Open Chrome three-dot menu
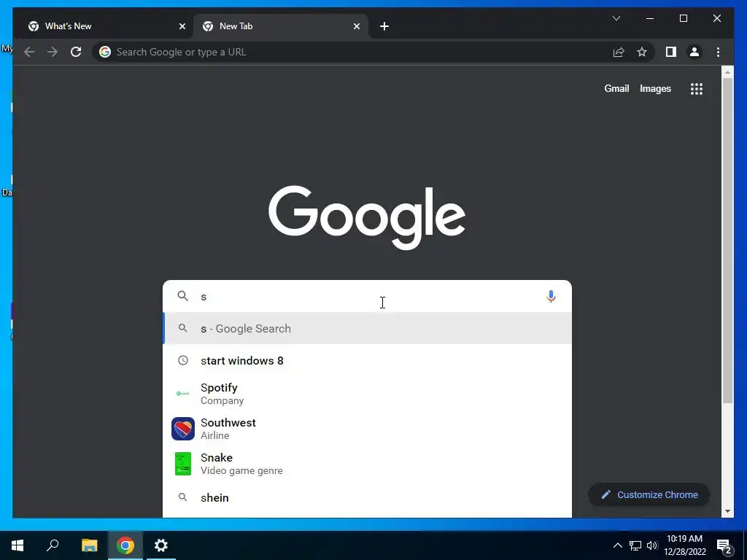This screenshot has width=747, height=560. click(718, 52)
